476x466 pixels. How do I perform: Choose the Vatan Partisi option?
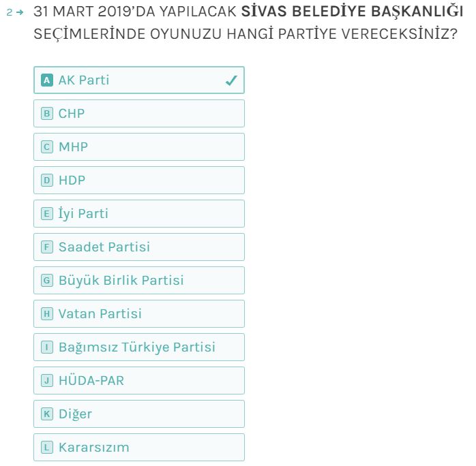click(x=138, y=314)
